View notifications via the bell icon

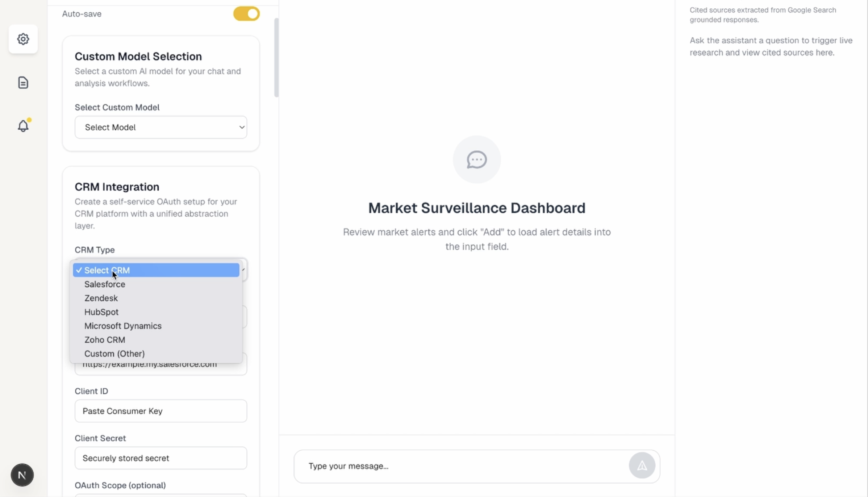(23, 126)
